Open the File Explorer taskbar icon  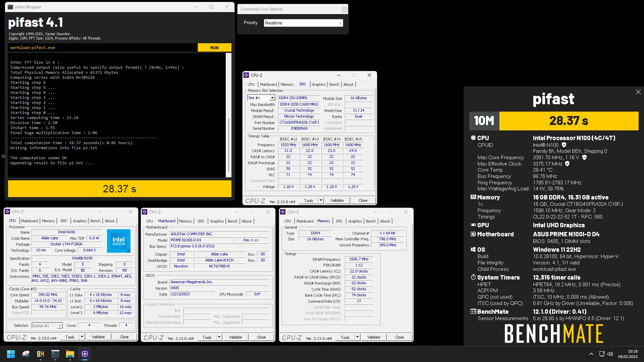click(70, 354)
